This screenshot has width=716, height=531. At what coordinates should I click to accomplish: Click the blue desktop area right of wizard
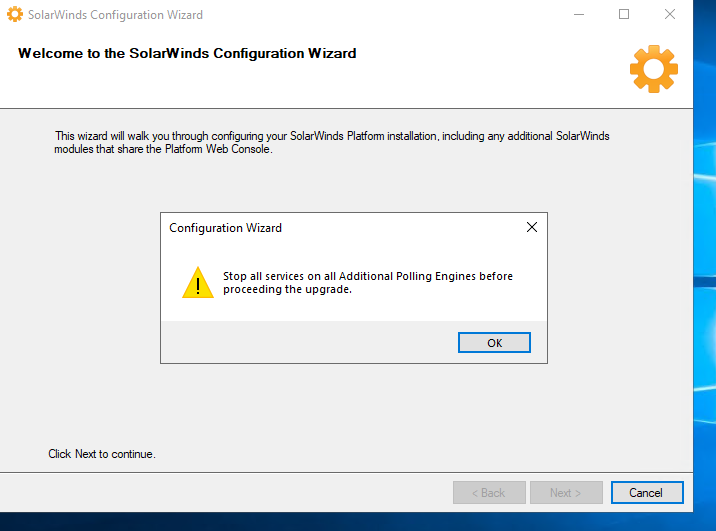[x=705, y=300]
